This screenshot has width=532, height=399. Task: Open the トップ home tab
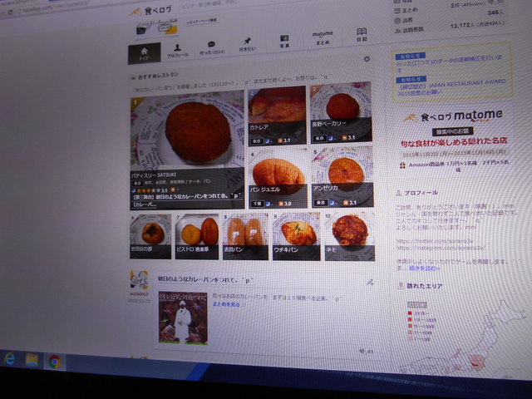click(x=144, y=52)
